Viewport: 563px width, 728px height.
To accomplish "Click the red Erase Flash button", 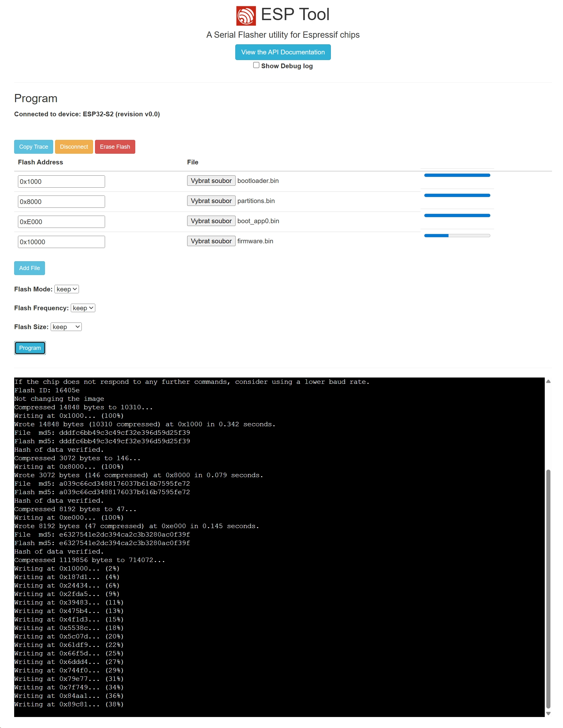I will coord(115,147).
